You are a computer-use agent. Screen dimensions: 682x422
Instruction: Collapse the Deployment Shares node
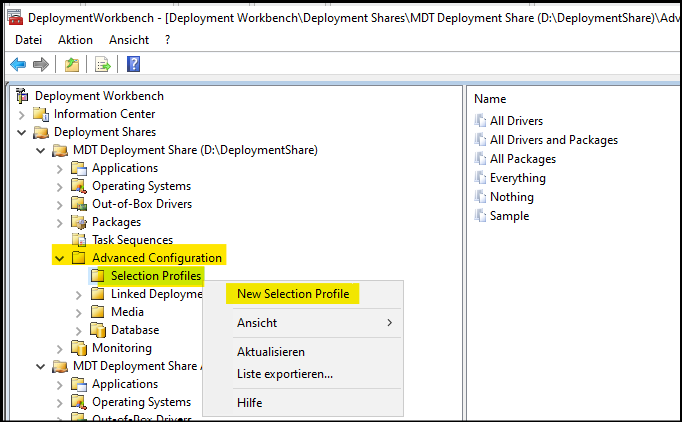click(x=21, y=132)
